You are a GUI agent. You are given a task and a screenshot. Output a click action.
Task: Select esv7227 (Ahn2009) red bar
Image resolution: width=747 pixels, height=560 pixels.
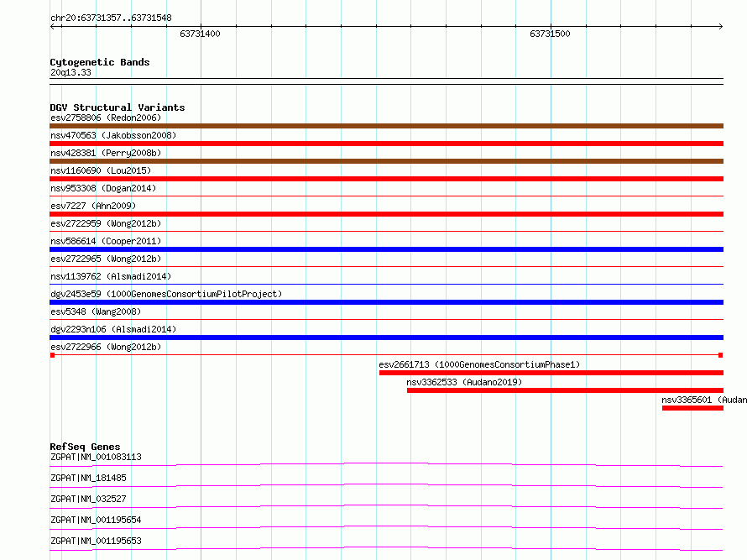[x=386, y=214]
